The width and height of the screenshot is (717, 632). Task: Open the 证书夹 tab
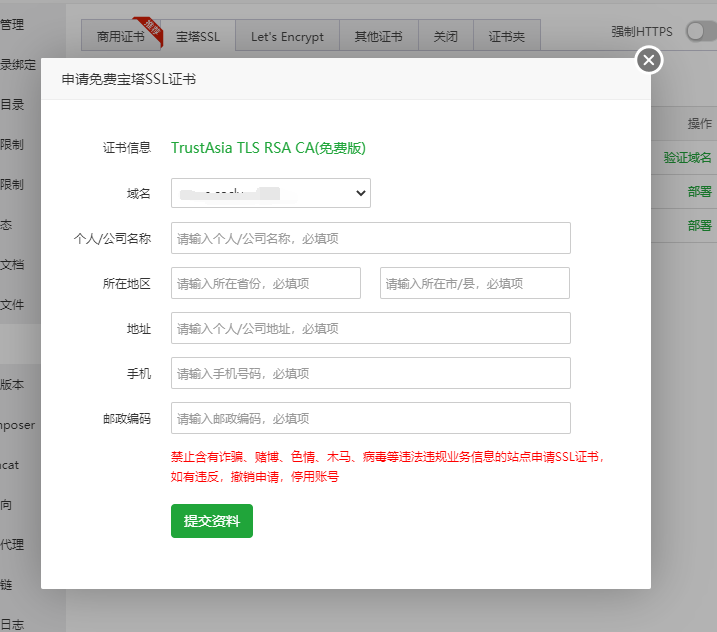[507, 36]
